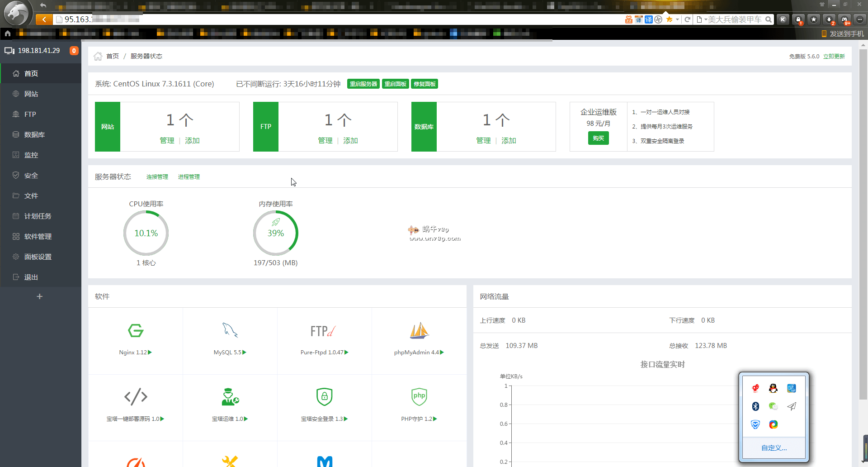Select 文件 in the sidebar
The image size is (868, 467).
pyautogui.click(x=31, y=195)
